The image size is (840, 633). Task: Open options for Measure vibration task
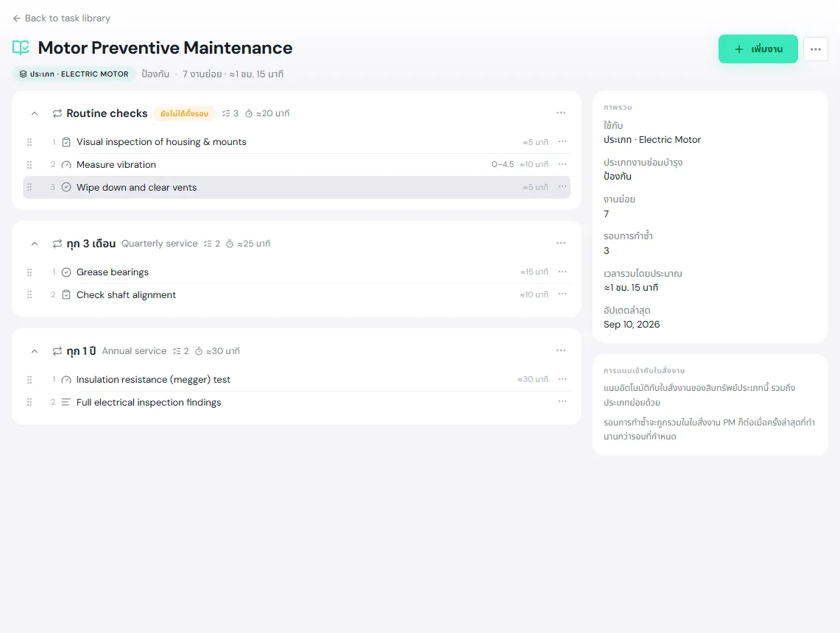tap(562, 164)
